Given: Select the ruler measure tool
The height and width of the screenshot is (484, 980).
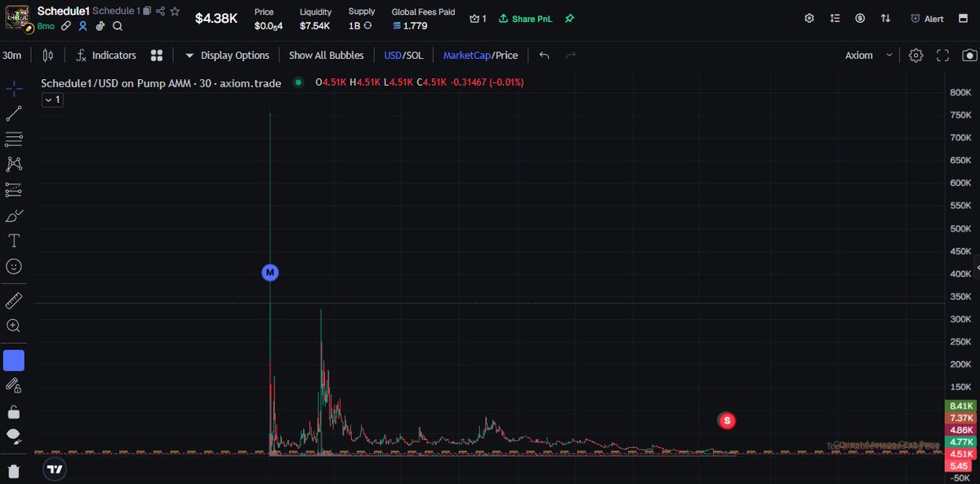Looking at the screenshot, I should pos(14,300).
